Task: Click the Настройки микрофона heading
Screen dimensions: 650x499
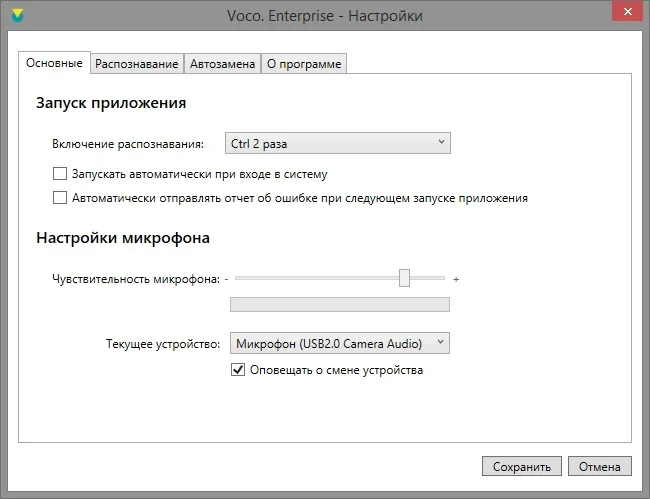Action: pyautogui.click(x=123, y=238)
